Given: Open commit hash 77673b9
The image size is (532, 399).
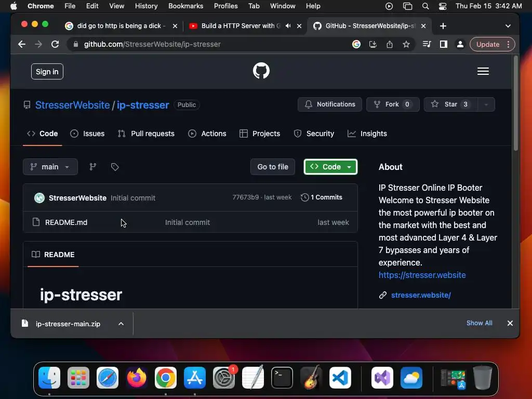Looking at the screenshot, I should 245,197.
